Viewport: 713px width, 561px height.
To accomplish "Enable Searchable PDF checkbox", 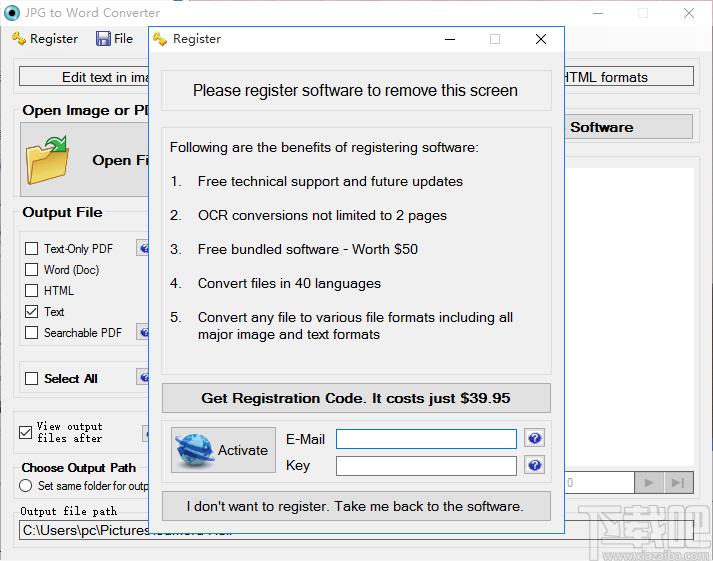I will [31, 332].
